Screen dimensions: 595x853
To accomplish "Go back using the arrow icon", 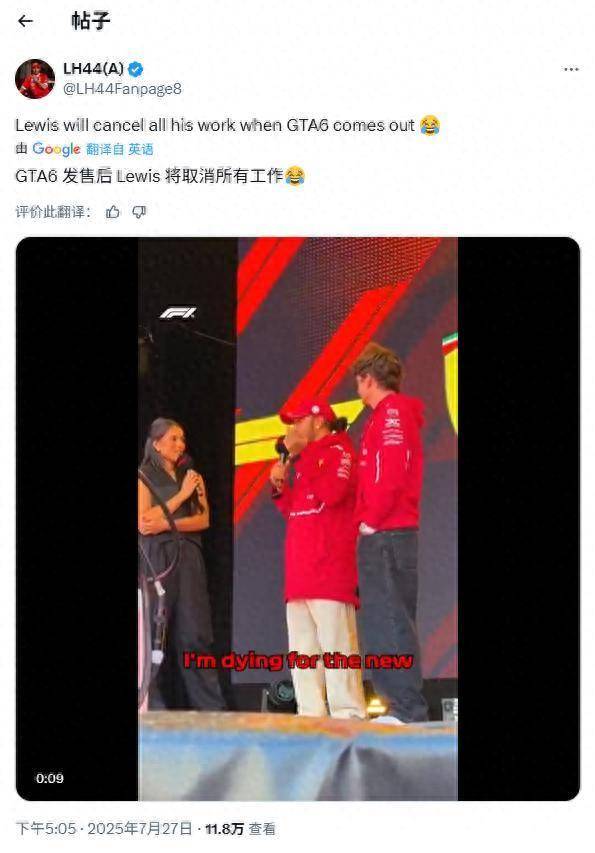I will click(25, 21).
